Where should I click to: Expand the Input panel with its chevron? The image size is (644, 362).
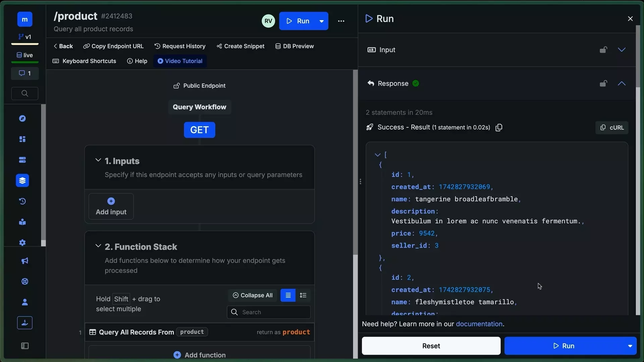622,50
